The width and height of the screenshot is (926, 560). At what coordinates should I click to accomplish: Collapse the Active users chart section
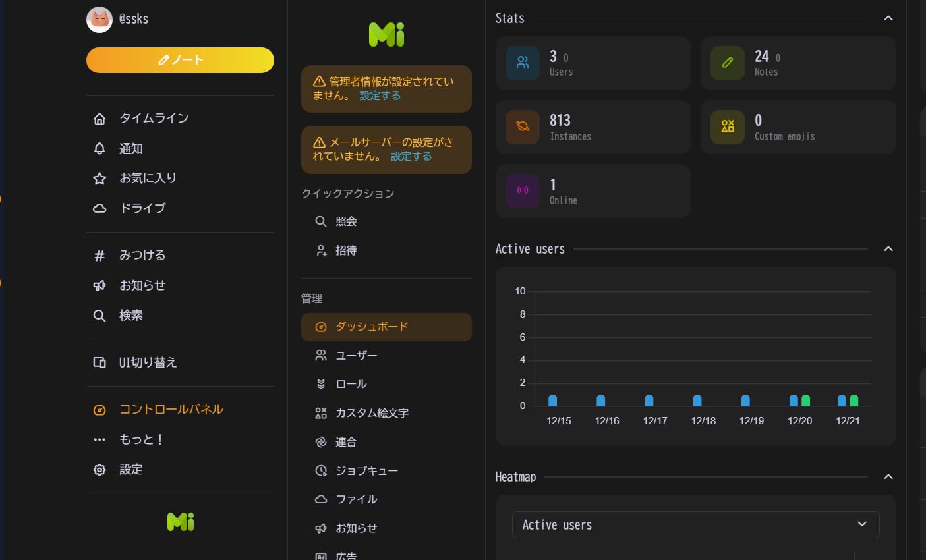[x=888, y=249]
